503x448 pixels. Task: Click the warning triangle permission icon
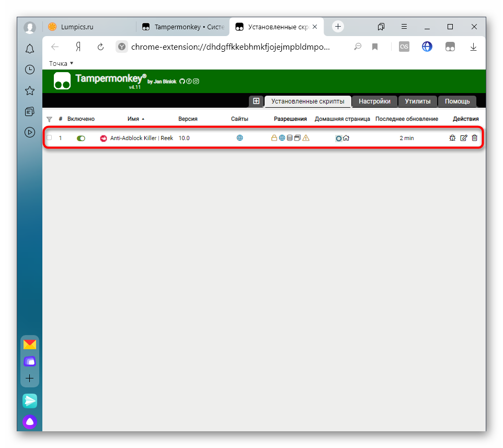pyautogui.click(x=306, y=138)
